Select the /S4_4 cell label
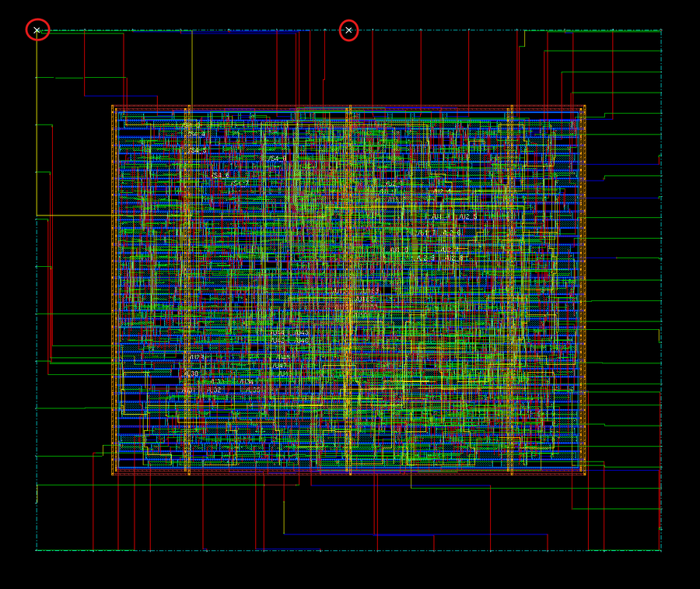Image resolution: width=700 pixels, height=589 pixels. click(x=197, y=134)
